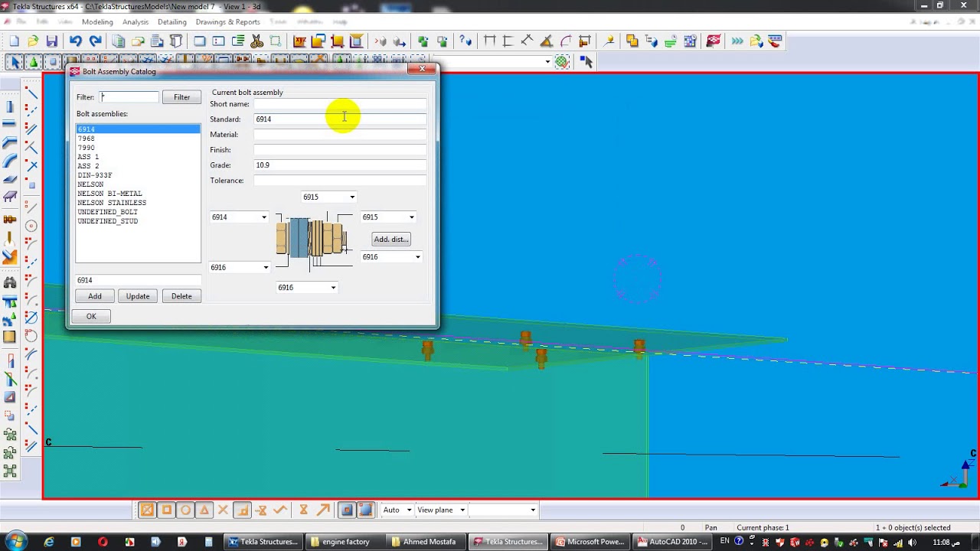Click the red flag icon in the top toolbar
Image resolution: width=980 pixels, height=551 pixels.
pos(714,41)
